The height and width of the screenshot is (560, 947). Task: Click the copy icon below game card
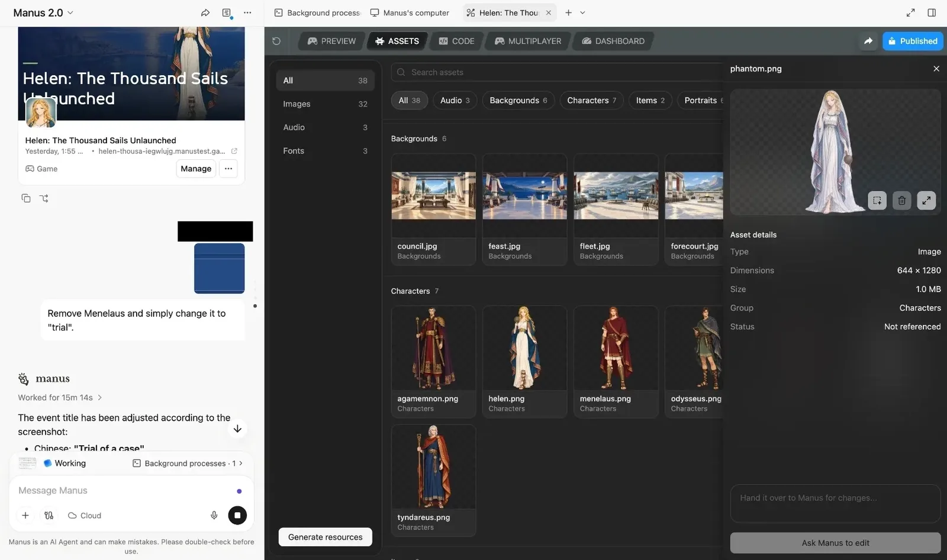26,198
